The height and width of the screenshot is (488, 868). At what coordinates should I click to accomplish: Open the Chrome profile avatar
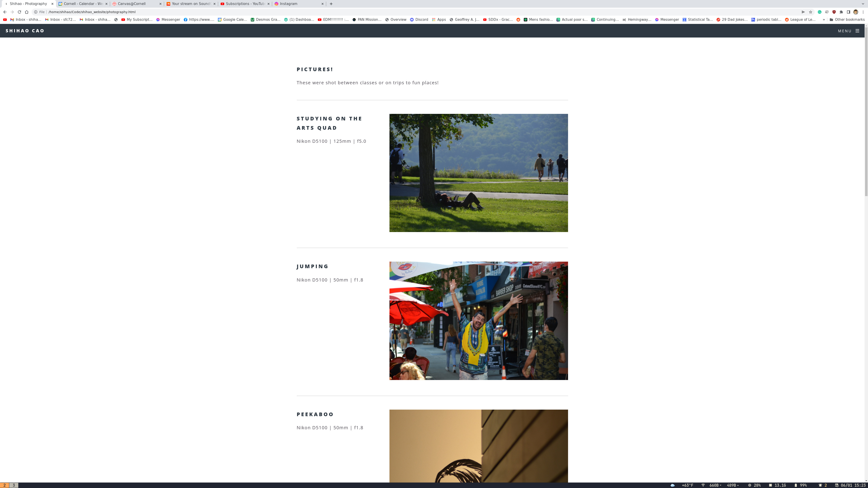pyautogui.click(x=856, y=12)
